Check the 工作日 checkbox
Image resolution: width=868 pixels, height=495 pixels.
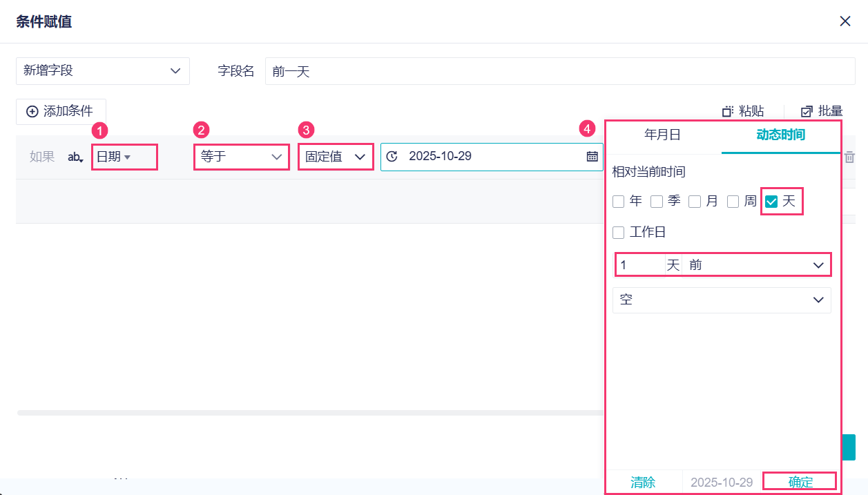point(619,233)
